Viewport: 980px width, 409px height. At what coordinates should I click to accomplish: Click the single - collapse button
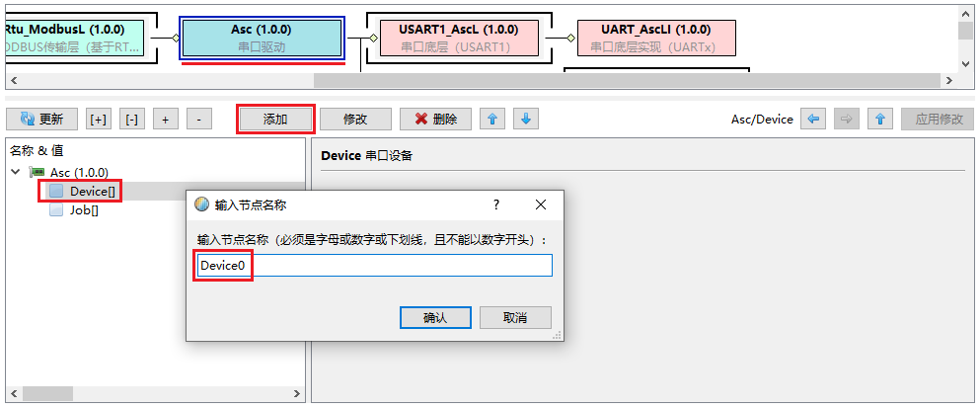(199, 120)
